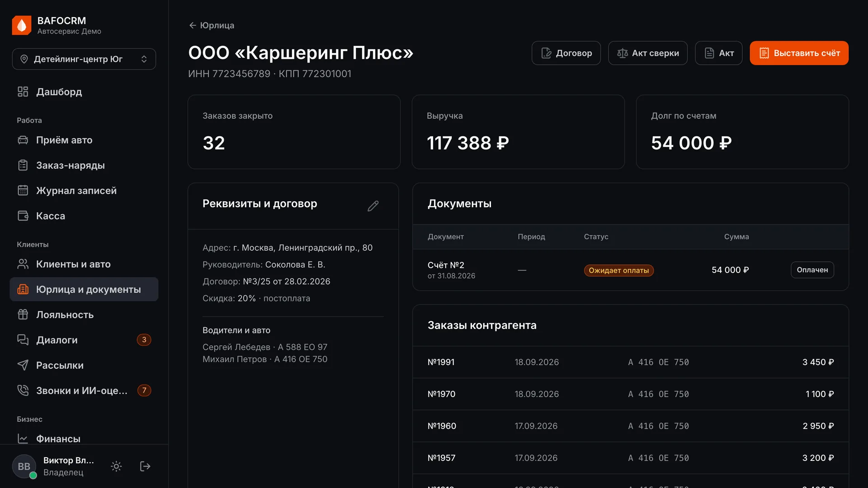Edit requisites with the pencil icon
The height and width of the screenshot is (488, 868).
click(373, 206)
